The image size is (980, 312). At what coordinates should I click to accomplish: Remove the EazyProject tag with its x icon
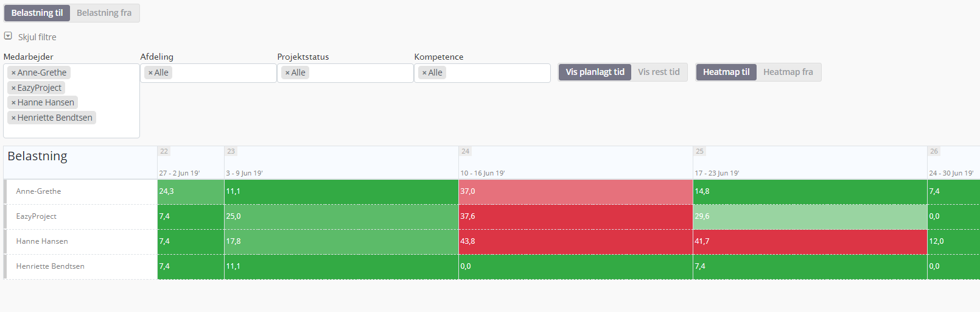click(13, 88)
